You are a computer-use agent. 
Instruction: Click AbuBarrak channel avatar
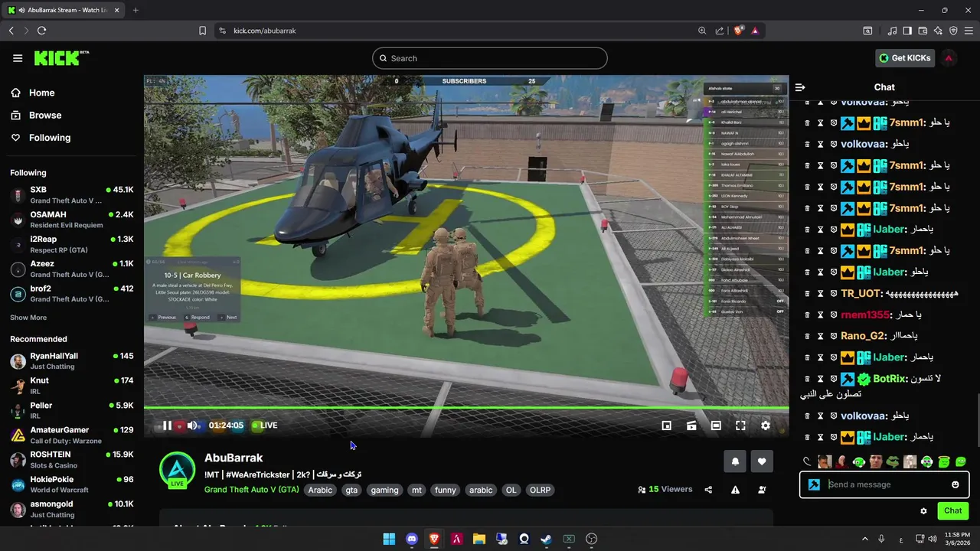click(x=177, y=470)
